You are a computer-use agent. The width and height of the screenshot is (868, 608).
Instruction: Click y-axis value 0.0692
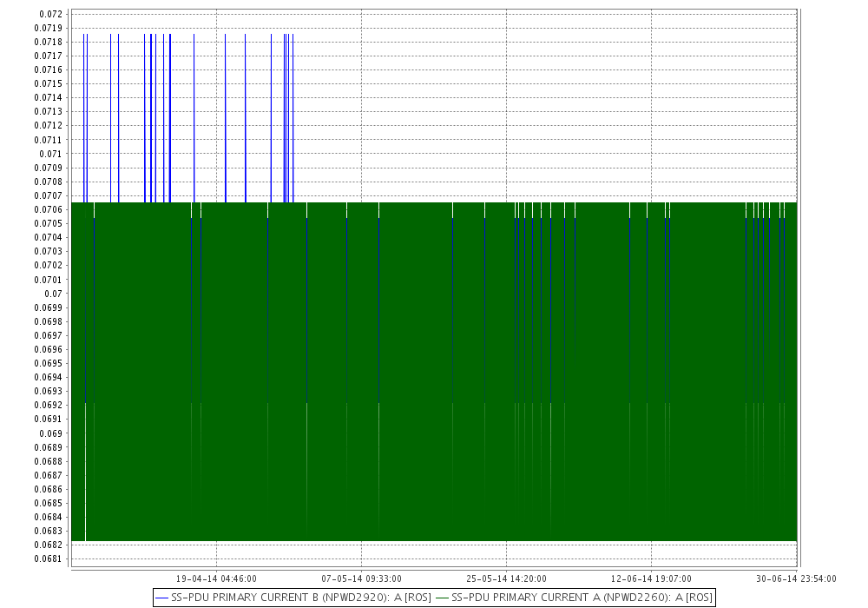coord(48,405)
